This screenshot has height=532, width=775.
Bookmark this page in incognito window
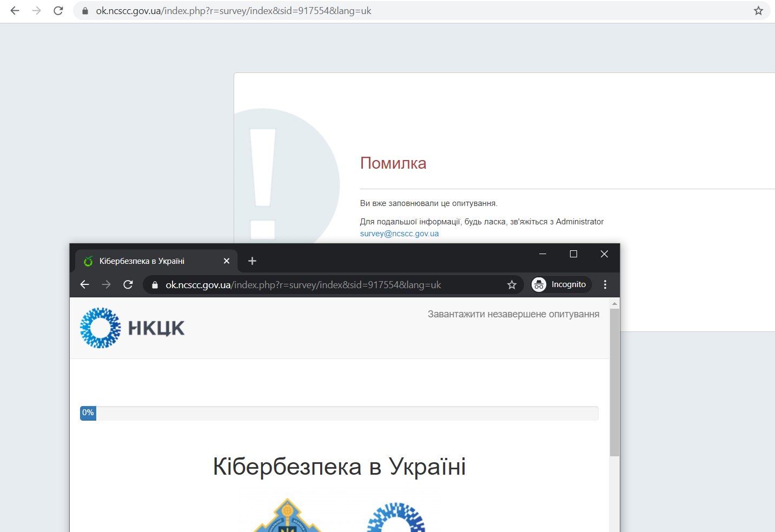point(512,285)
